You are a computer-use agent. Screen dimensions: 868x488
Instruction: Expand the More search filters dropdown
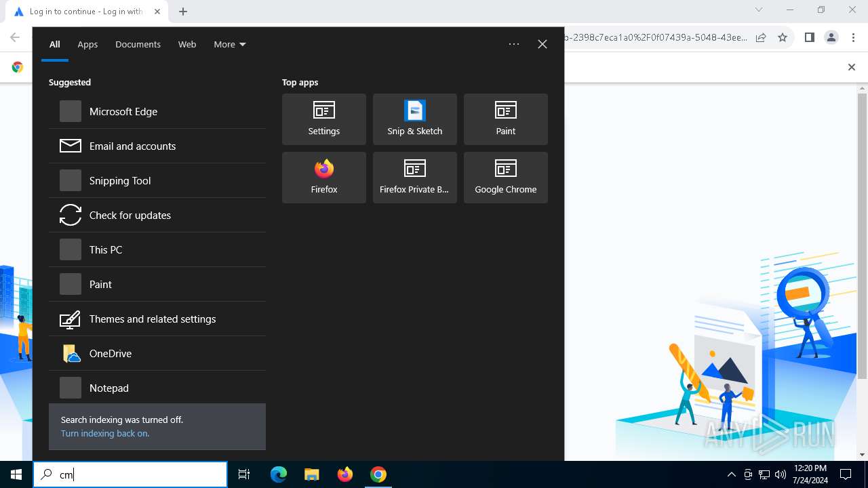(230, 44)
